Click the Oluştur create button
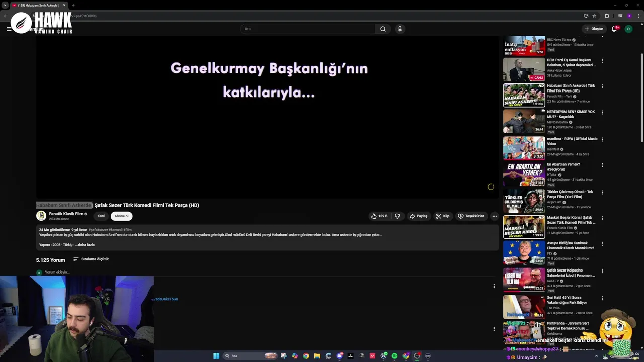 coord(594,29)
